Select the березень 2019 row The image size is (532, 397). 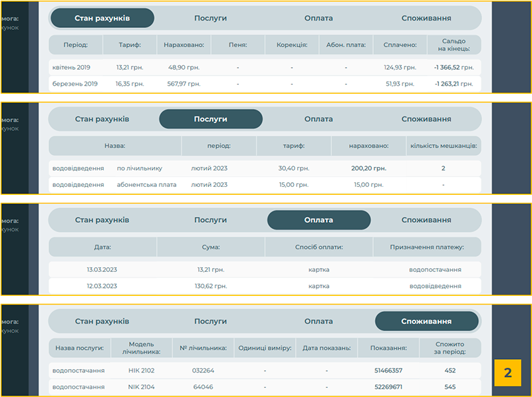[x=265, y=84]
